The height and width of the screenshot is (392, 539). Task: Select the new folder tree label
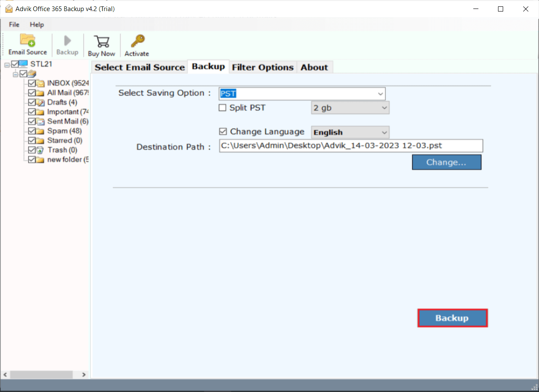point(68,160)
